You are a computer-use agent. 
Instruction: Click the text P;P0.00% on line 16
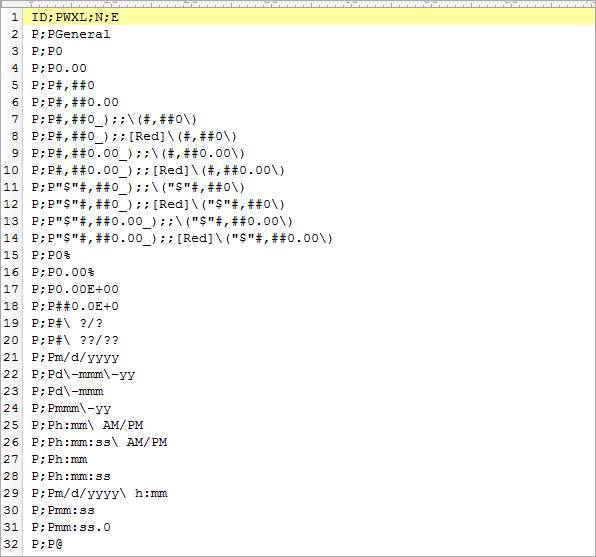pos(63,272)
